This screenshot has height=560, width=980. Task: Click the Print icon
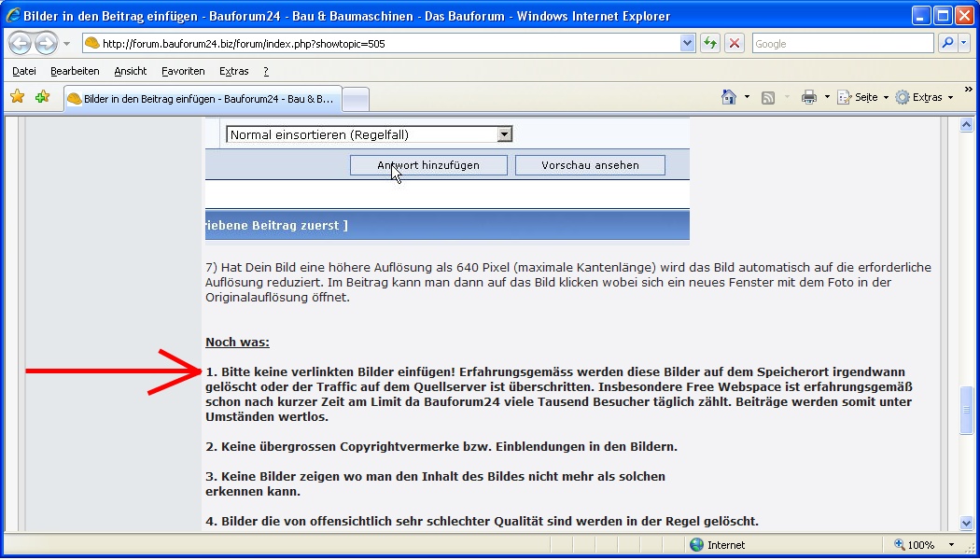click(x=809, y=97)
